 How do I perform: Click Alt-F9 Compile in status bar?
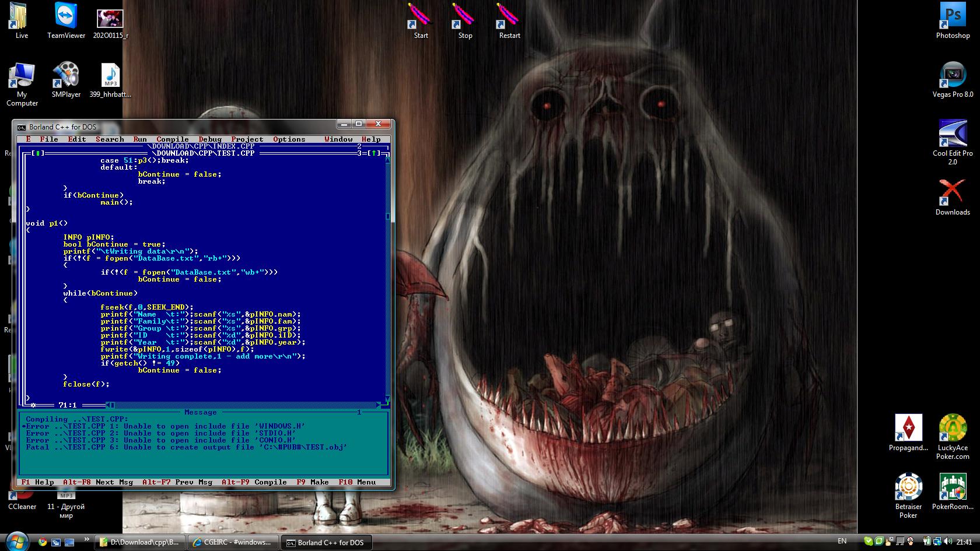[254, 482]
